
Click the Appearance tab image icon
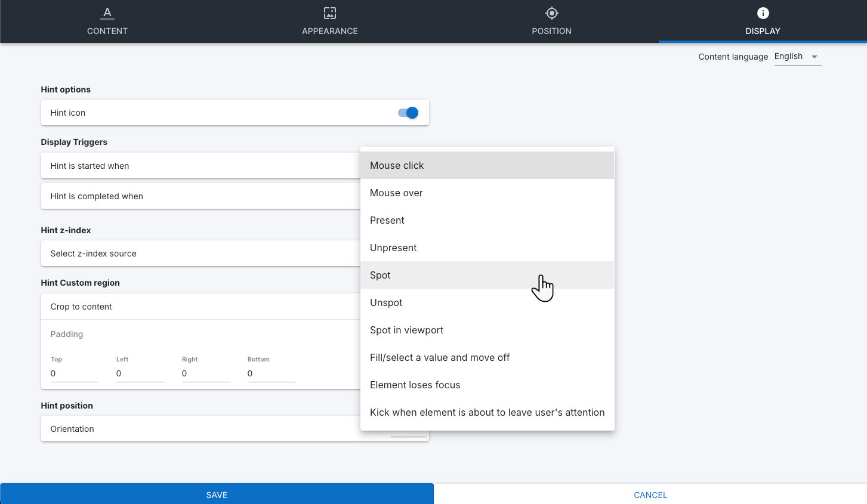tap(330, 13)
